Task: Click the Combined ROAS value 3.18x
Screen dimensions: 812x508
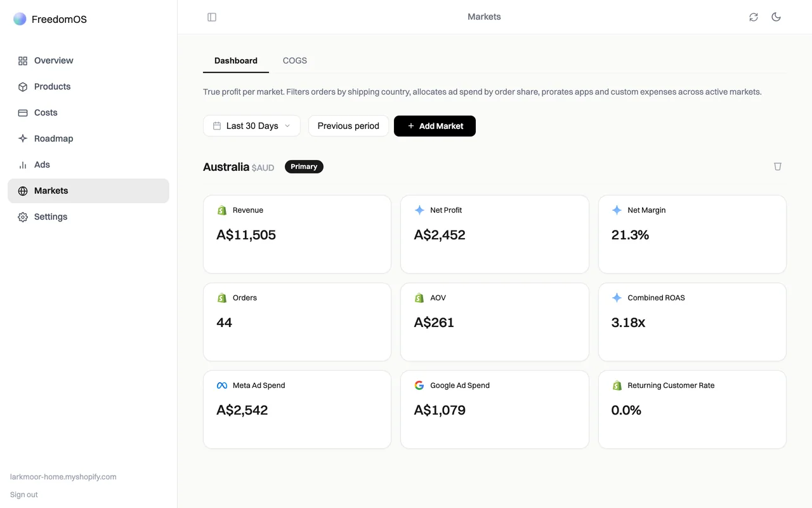Action: pyautogui.click(x=628, y=323)
